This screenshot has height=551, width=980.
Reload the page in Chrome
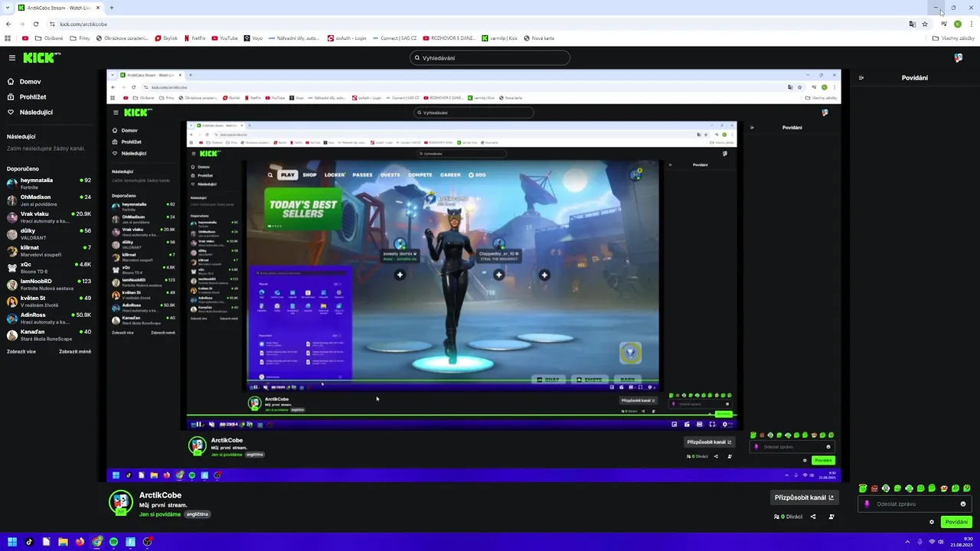coord(35,24)
